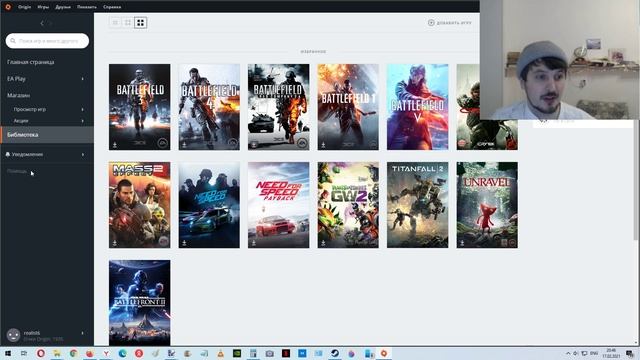640x360 pixels.
Task: Switch to medium tiles view
Action: click(128, 23)
